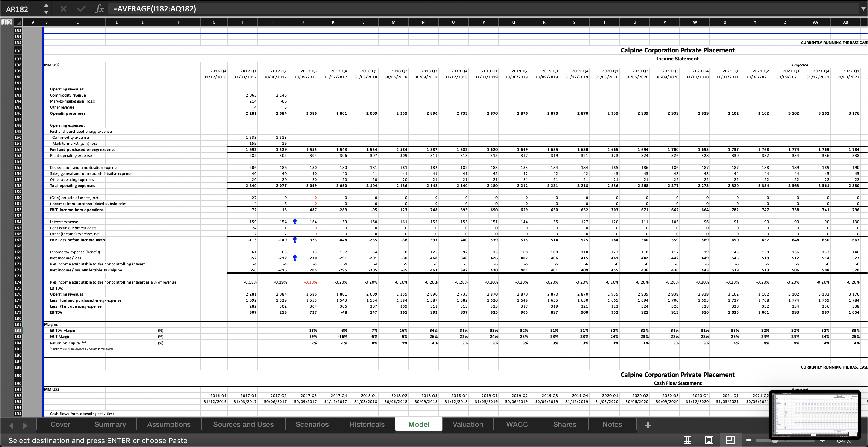Open the Assumptions sheet tab
This screenshot has height=447, width=868.
tap(169, 424)
